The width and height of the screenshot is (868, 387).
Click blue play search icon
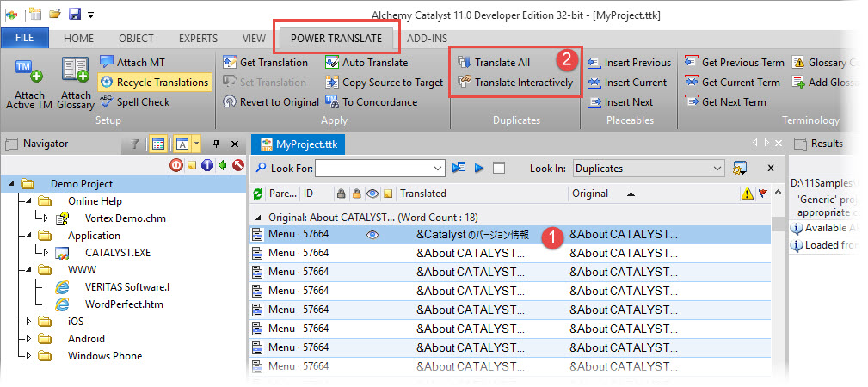click(479, 169)
